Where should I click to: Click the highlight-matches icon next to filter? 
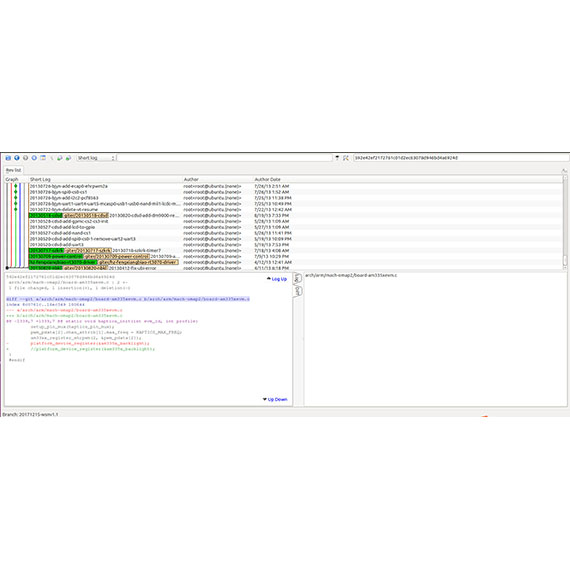pyautogui.click(x=346, y=158)
